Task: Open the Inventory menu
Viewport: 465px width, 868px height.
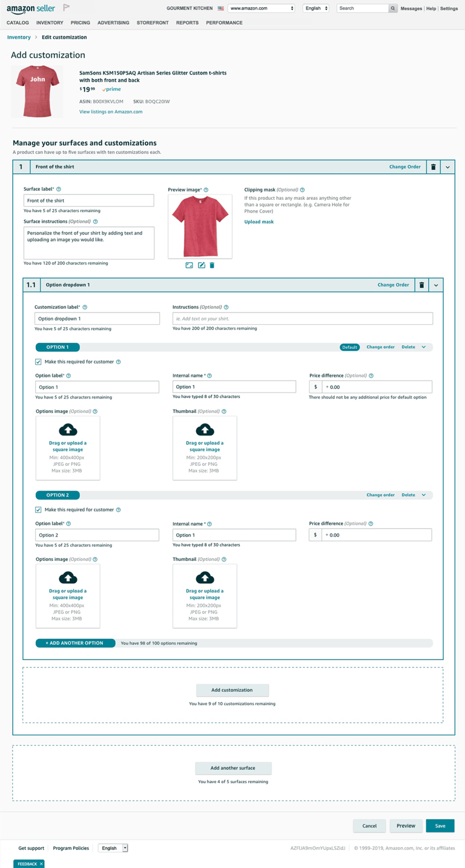Action: pos(50,22)
